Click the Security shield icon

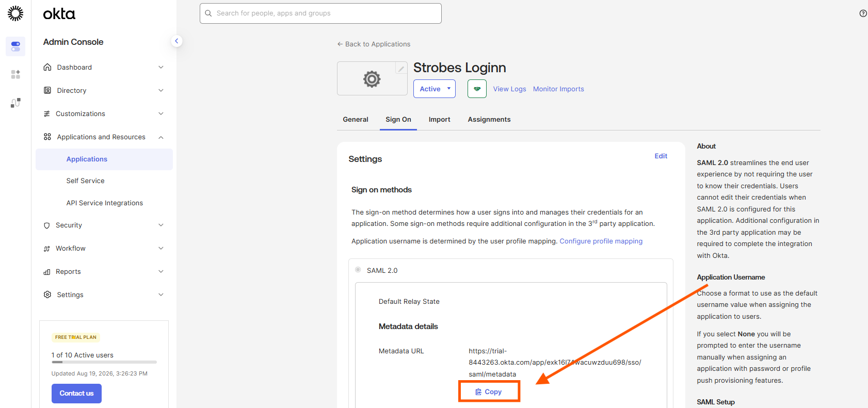[47, 225]
